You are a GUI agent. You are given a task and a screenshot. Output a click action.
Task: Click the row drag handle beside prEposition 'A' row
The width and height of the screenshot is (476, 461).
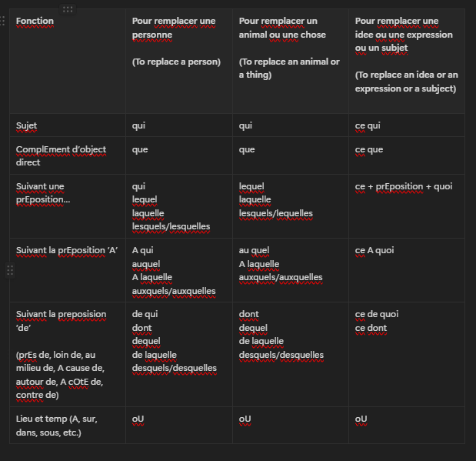10,270
